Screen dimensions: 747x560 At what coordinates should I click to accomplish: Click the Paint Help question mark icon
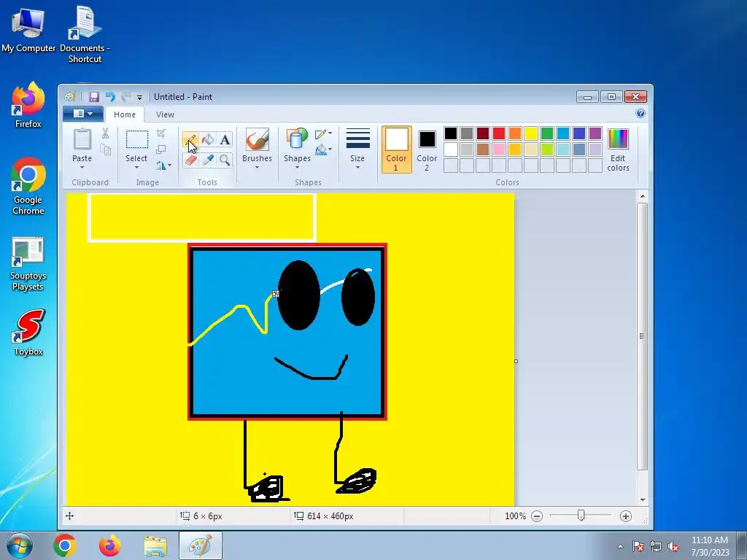coord(640,113)
